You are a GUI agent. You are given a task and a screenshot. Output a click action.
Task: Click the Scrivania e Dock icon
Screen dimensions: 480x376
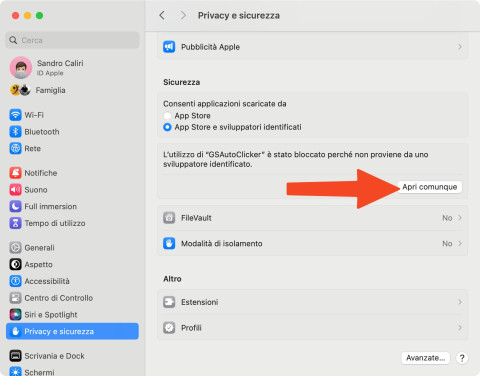(15, 356)
